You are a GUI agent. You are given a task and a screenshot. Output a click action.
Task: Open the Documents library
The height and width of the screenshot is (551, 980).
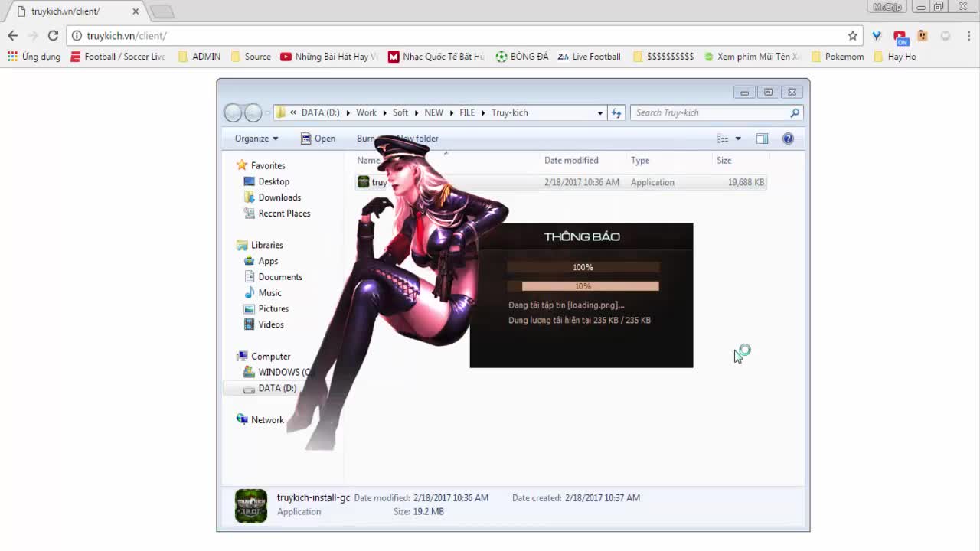click(273, 277)
